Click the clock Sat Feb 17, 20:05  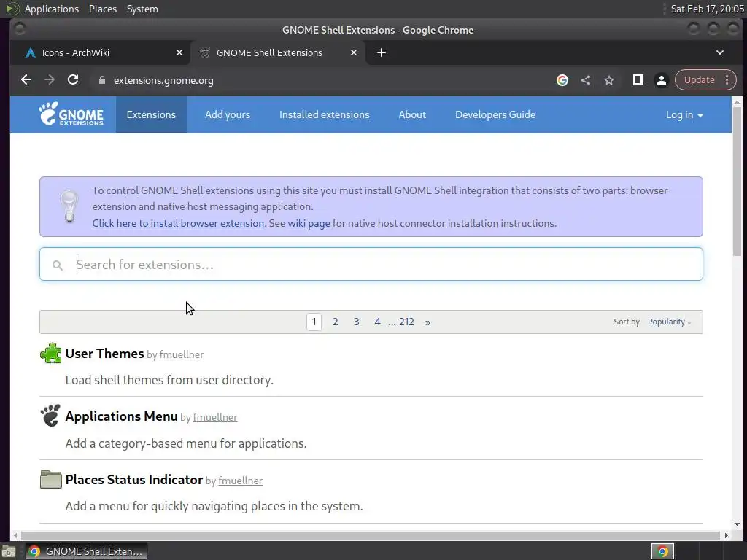(707, 9)
